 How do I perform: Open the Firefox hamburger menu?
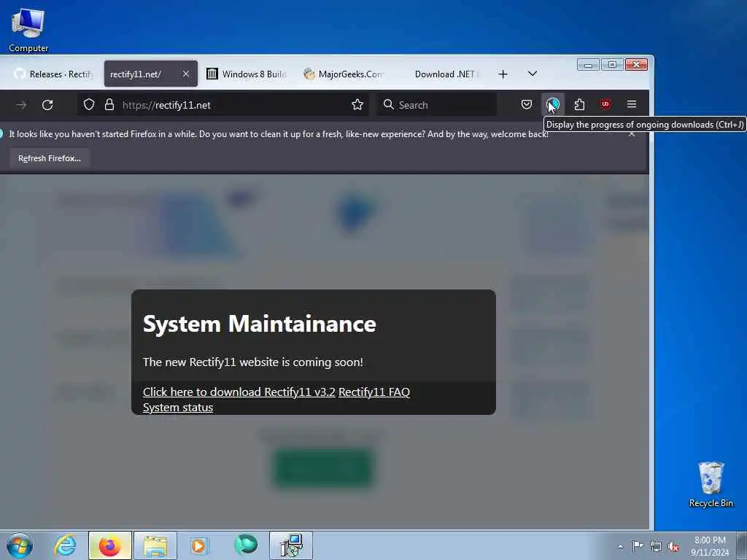pyautogui.click(x=632, y=104)
